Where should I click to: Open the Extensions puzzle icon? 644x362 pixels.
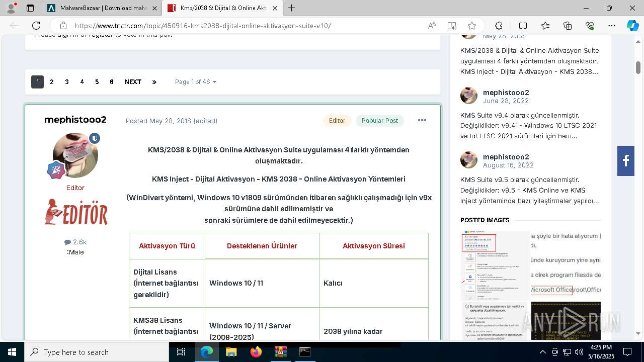(x=499, y=26)
